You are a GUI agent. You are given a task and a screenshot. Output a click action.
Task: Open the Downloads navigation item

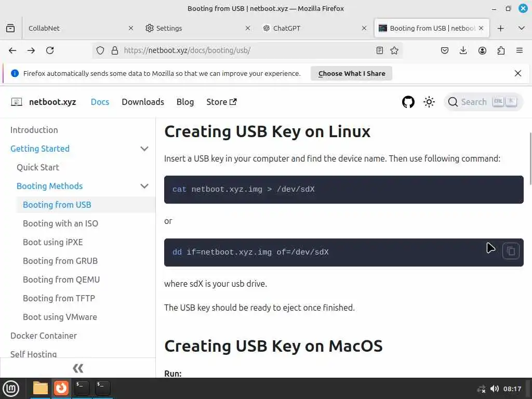(x=143, y=102)
